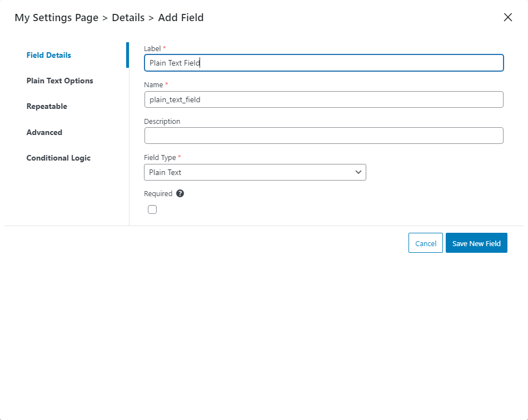Click the Required label text
Viewport: 528px width, 420px height.
point(158,193)
